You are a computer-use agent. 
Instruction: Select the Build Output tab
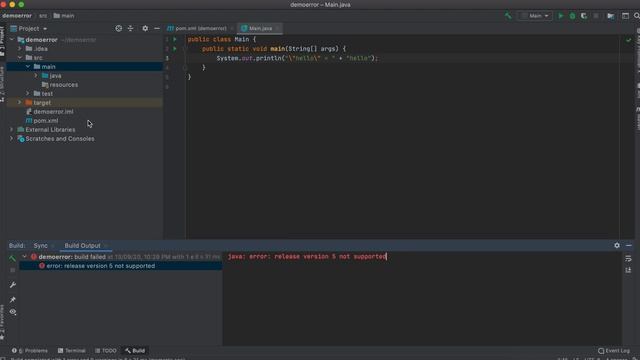(x=82, y=246)
